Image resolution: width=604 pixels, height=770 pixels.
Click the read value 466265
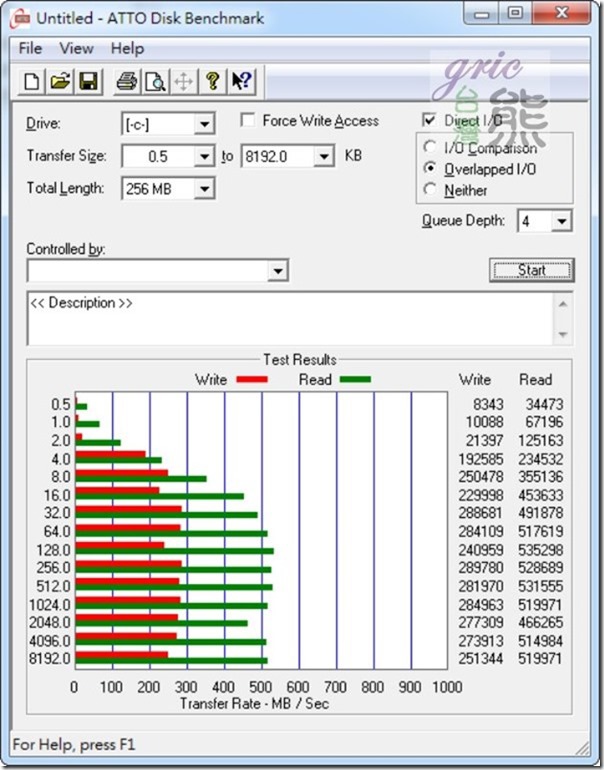pos(540,622)
